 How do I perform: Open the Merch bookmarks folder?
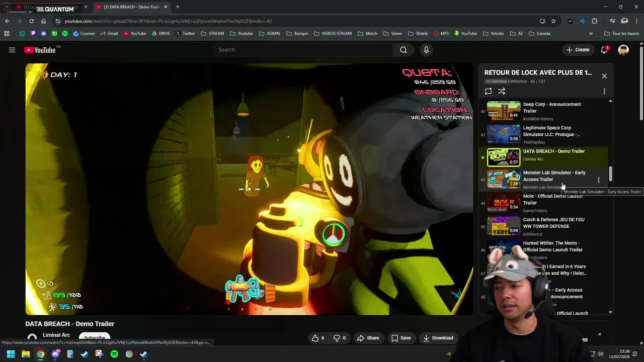368,34
